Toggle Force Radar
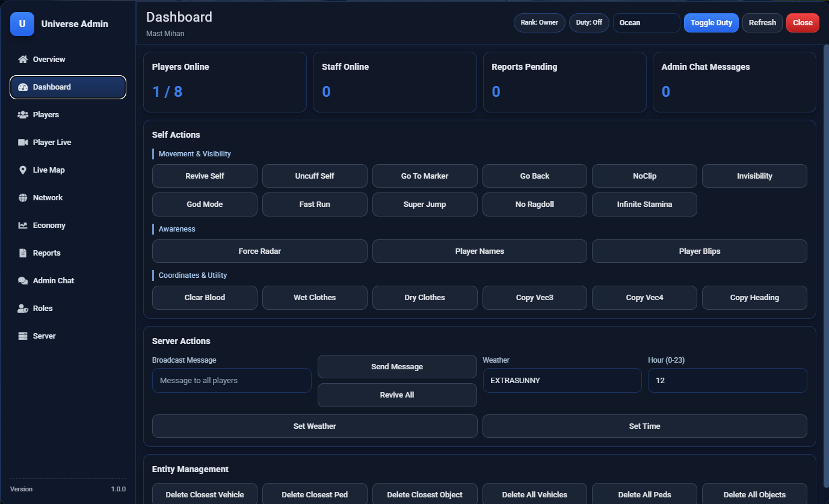 click(x=260, y=251)
